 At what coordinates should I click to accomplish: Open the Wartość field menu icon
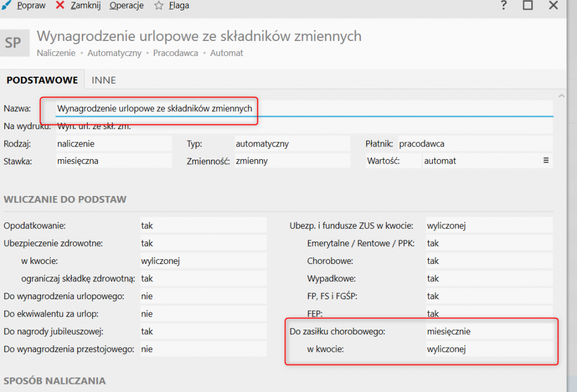click(x=546, y=161)
